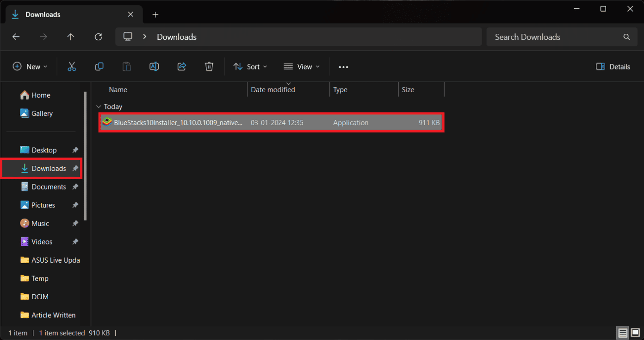Refresh the Downloads folder
644x340 pixels.
coord(98,37)
